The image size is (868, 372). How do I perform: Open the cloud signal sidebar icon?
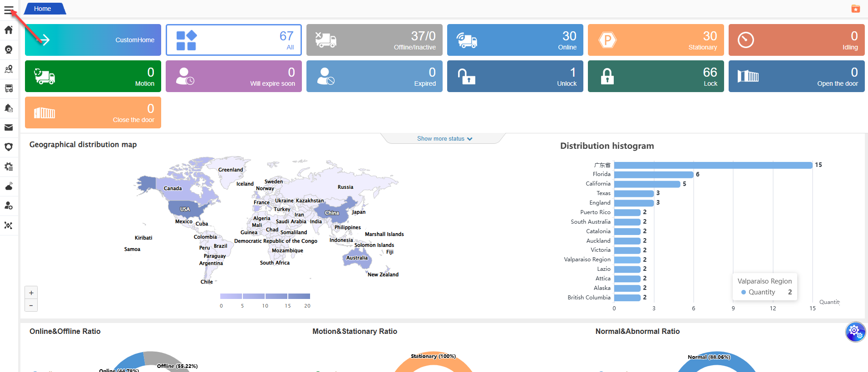(9, 186)
